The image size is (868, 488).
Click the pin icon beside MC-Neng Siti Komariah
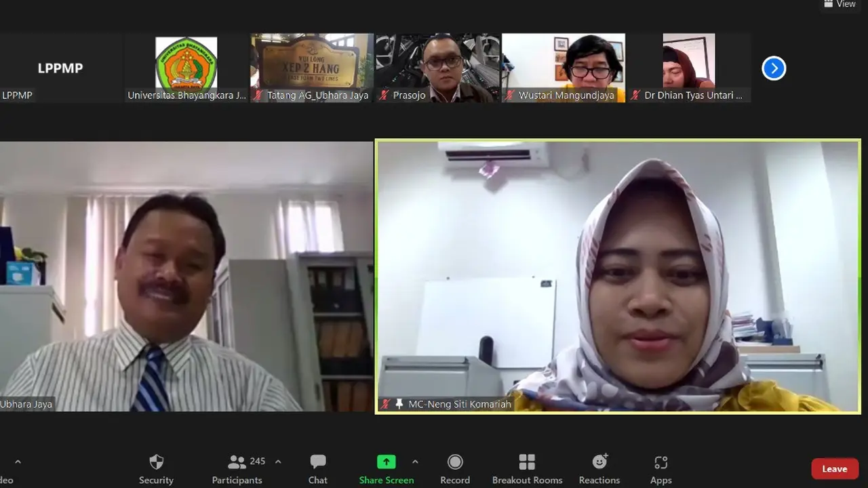pyautogui.click(x=399, y=404)
